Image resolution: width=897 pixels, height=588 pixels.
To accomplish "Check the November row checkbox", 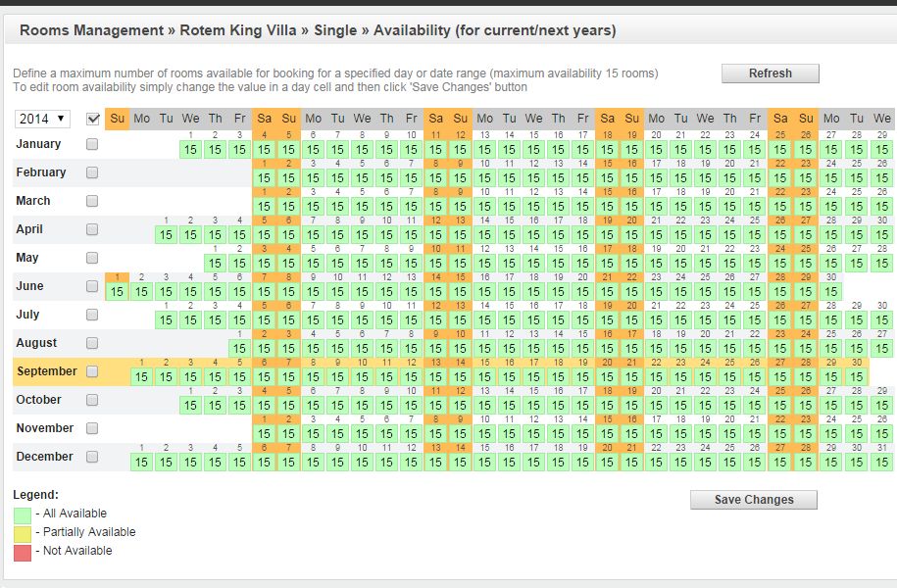I will pyautogui.click(x=92, y=428).
